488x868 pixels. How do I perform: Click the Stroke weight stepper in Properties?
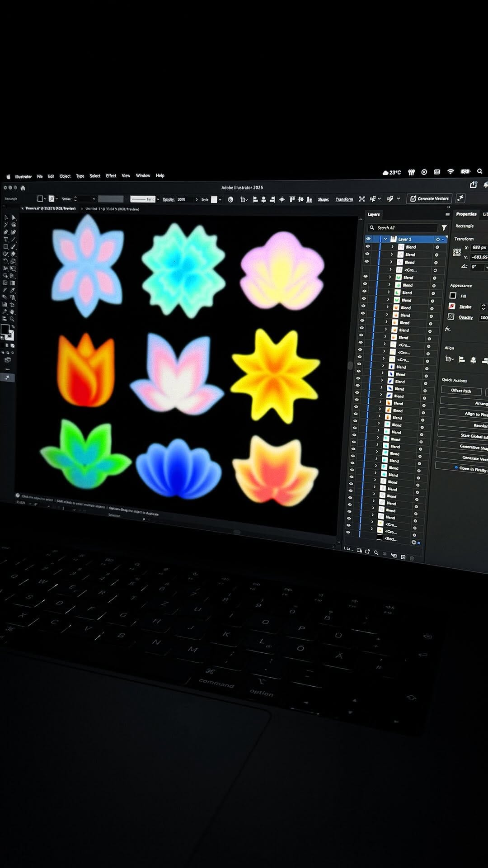[x=483, y=307]
